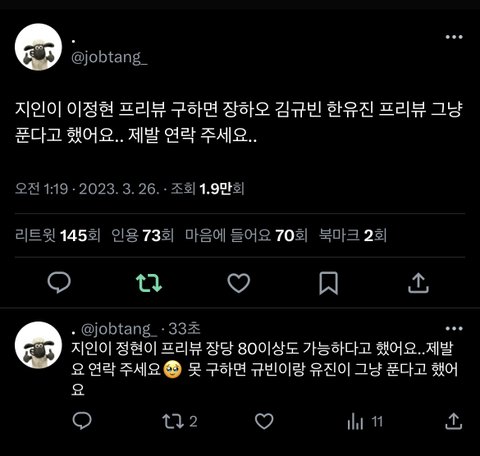Open the share icon on the reply tweet
The width and height of the screenshot is (480, 456).
click(454, 421)
